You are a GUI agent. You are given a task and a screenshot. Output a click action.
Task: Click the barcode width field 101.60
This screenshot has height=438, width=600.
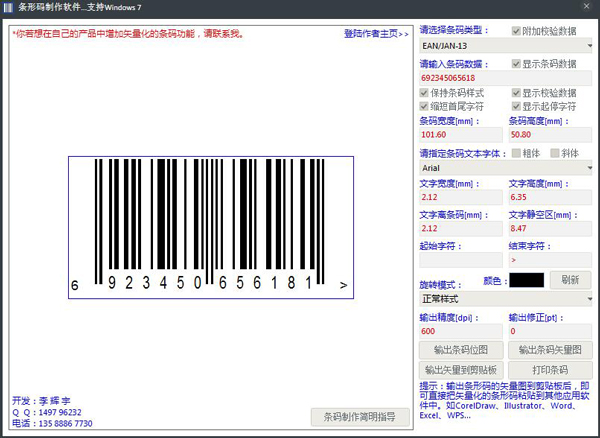[461, 135]
